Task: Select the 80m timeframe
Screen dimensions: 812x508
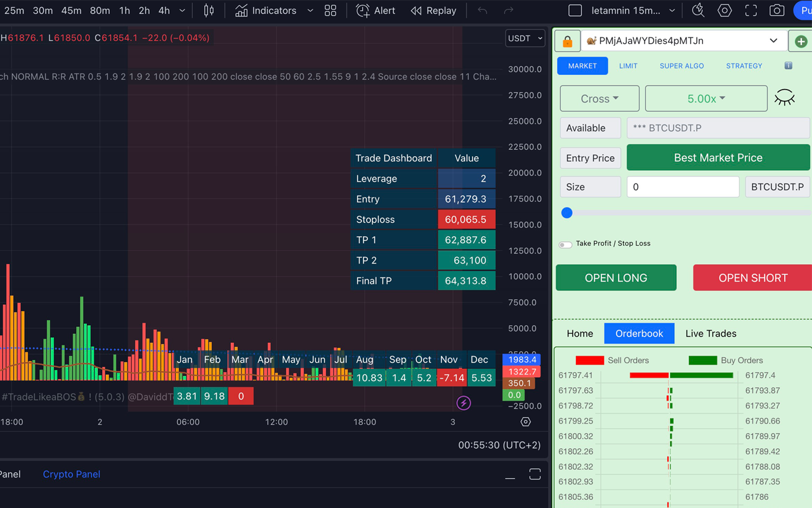Action: click(100, 11)
